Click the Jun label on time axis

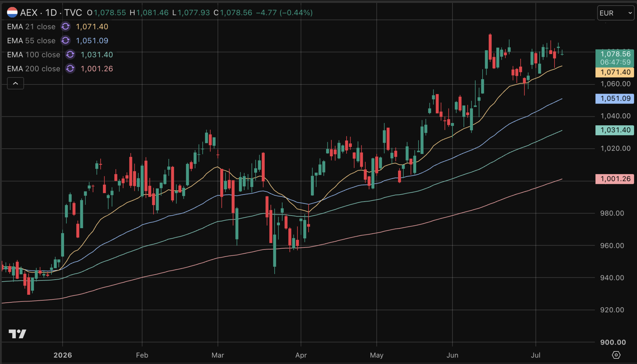(452, 355)
